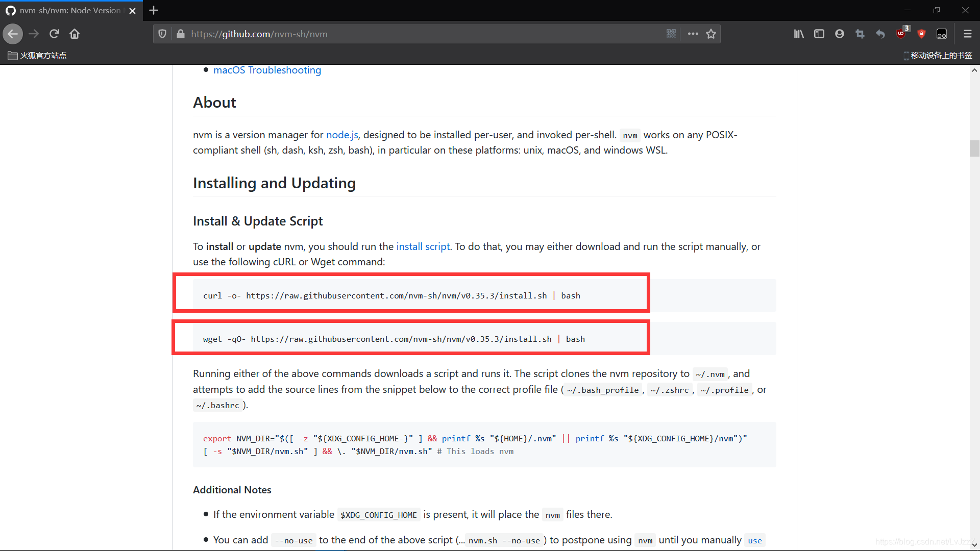Follow the node.js hyperlink

tap(341, 135)
